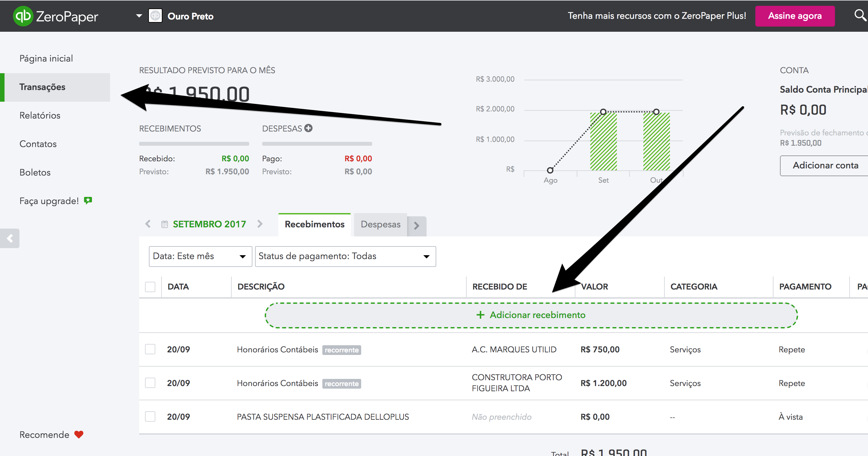Go to the previous month with left chevron
The height and width of the screenshot is (456, 868).
(148, 224)
